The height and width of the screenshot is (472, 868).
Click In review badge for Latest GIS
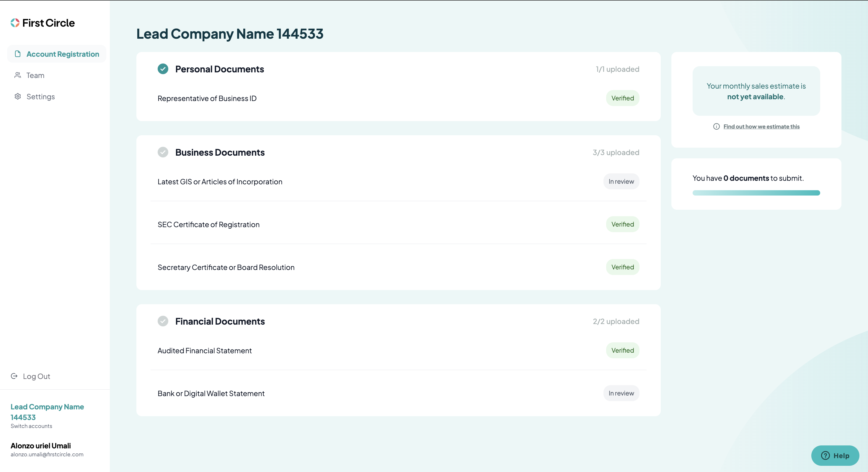[621, 181]
